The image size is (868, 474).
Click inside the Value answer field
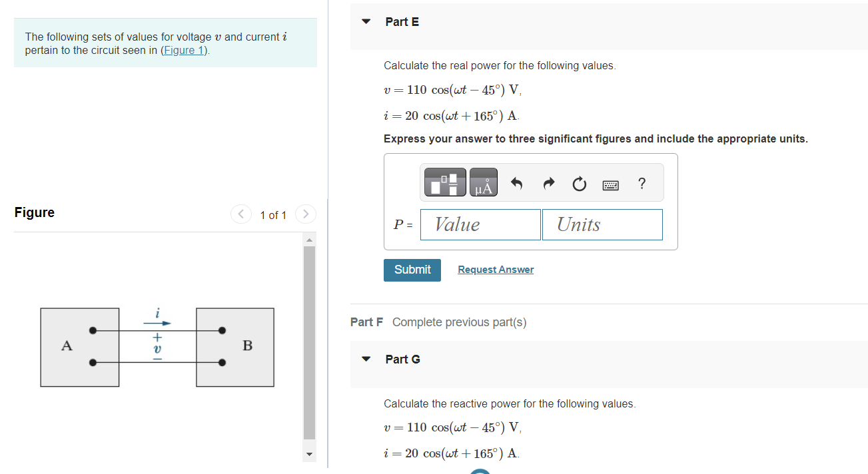click(x=480, y=224)
